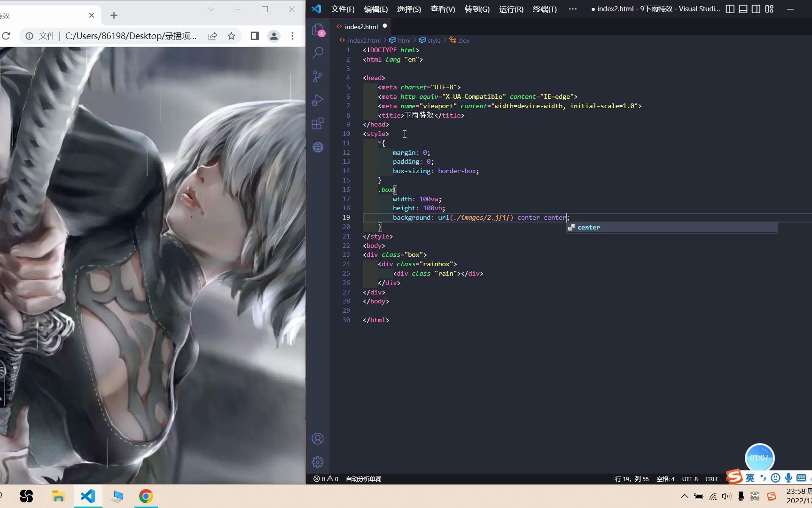This screenshot has height=508, width=812.
Task: Click Chrome address bar file path
Action: point(131,36)
